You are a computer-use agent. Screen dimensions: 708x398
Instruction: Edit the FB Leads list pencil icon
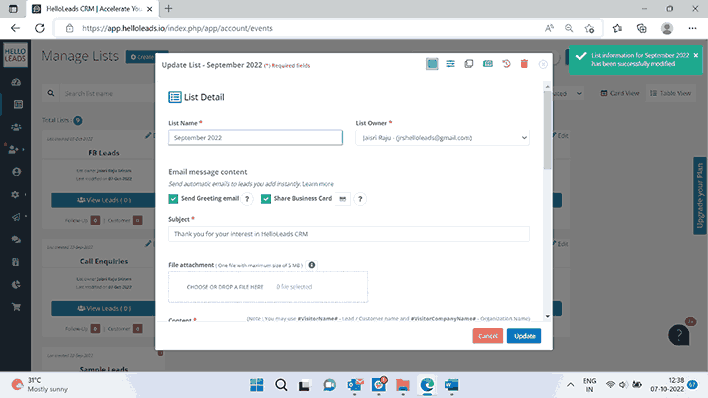click(148, 136)
